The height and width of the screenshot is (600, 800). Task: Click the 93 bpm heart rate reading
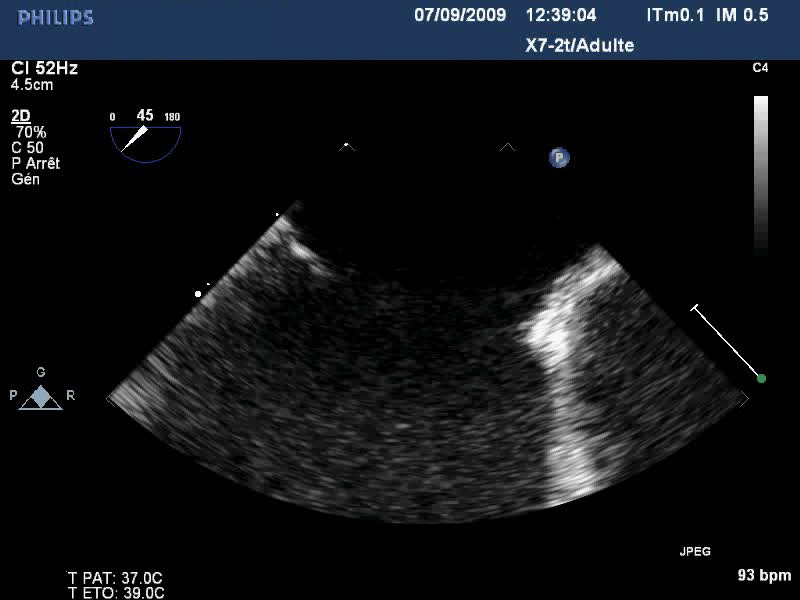click(764, 576)
